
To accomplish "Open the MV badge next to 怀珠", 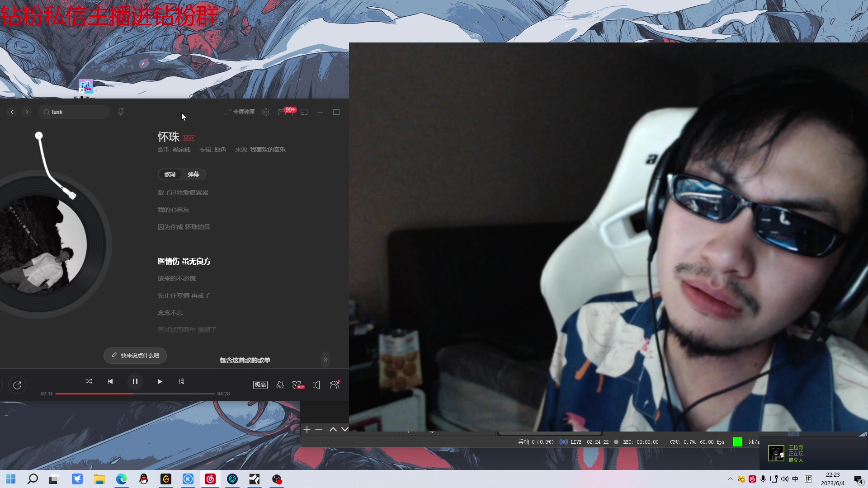I will (189, 138).
